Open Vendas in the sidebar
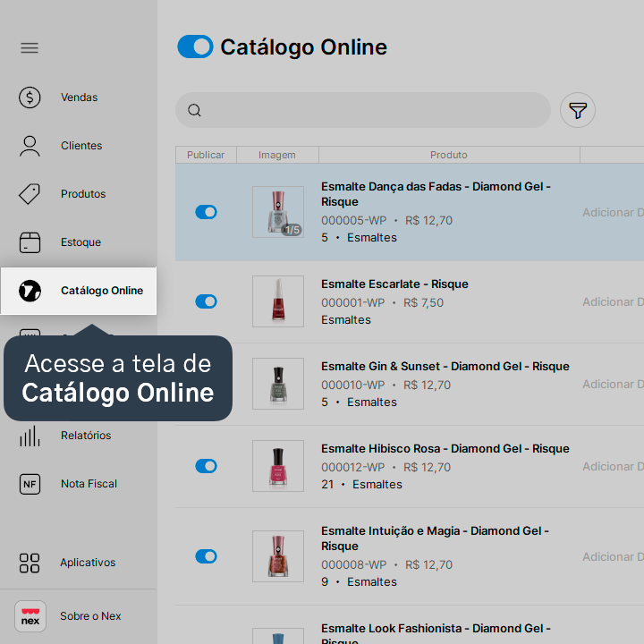 pos(80,97)
